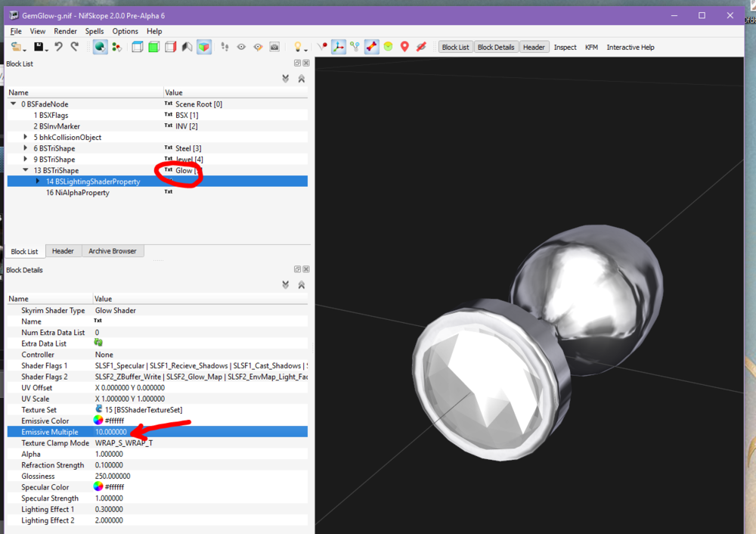Open the Specular Color swatch
The width and height of the screenshot is (756, 534).
(x=98, y=486)
